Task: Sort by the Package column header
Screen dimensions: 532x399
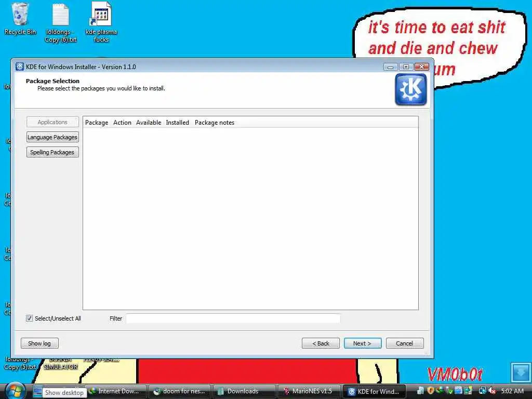Action: [97, 123]
